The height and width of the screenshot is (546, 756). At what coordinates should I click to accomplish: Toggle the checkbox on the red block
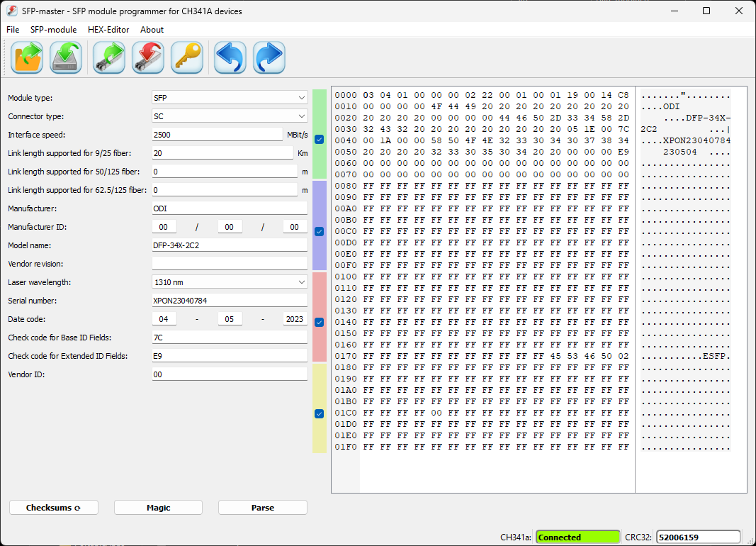[x=319, y=322]
